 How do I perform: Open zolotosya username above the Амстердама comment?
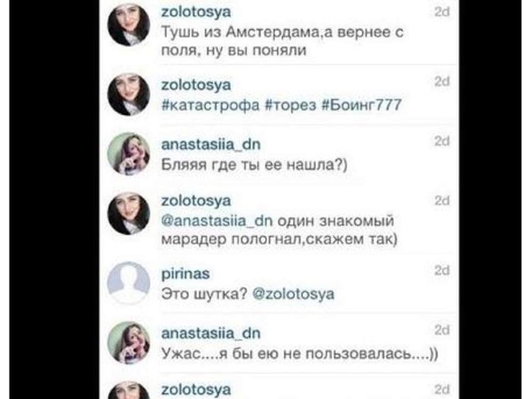point(196,12)
